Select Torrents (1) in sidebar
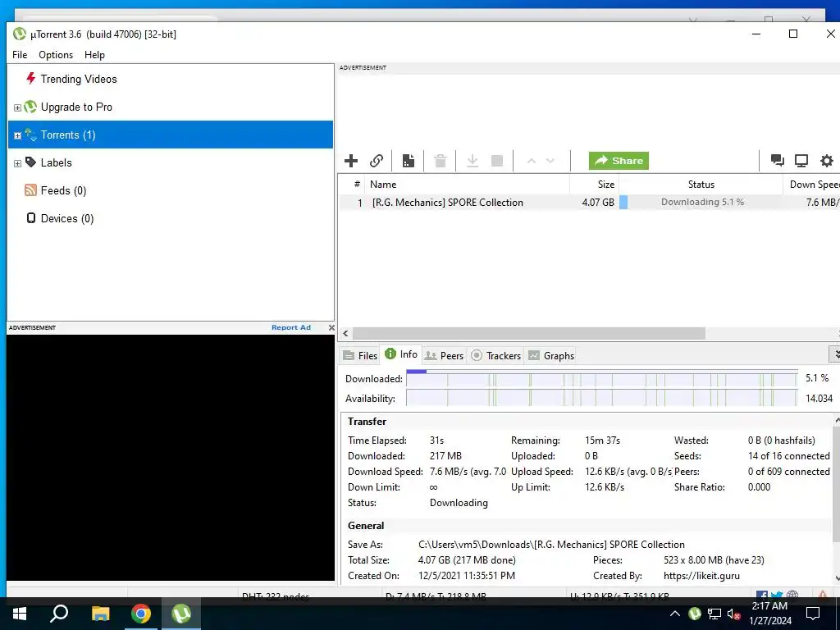This screenshot has width=840, height=630. (x=171, y=135)
